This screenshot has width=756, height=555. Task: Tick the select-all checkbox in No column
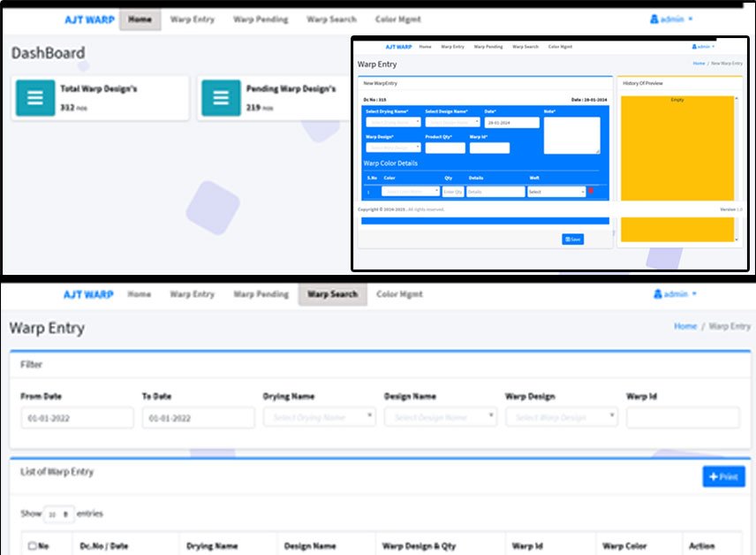(33, 546)
